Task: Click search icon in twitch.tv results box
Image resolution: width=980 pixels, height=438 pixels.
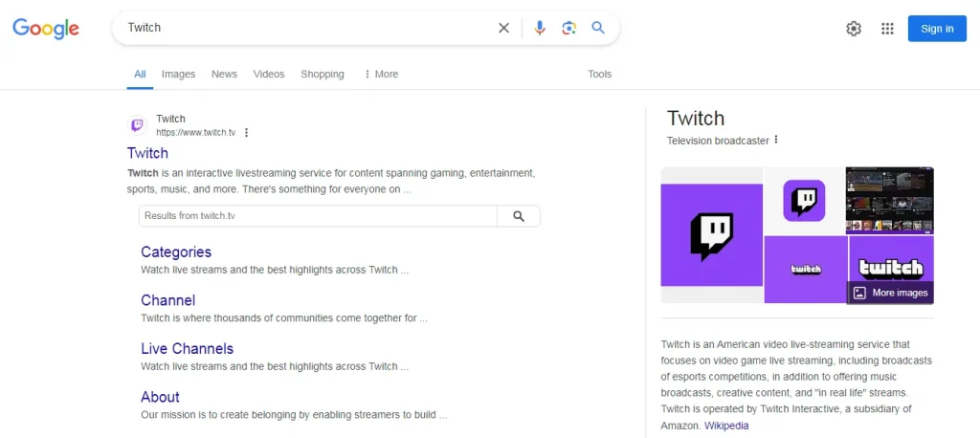Action: pyautogui.click(x=518, y=216)
